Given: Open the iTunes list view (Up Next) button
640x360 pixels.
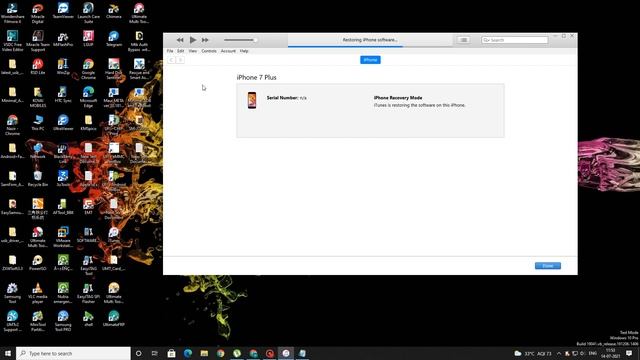Looking at the screenshot, I should tap(463, 40).
